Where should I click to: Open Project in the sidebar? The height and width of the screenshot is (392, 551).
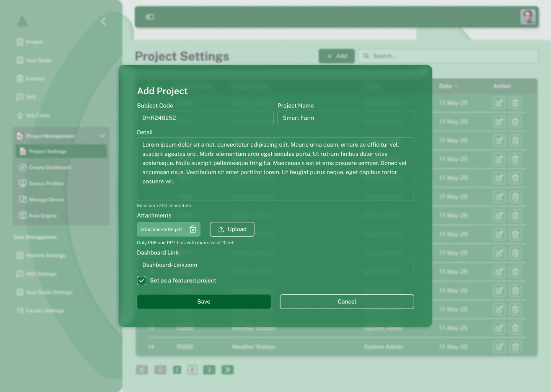coord(29,42)
